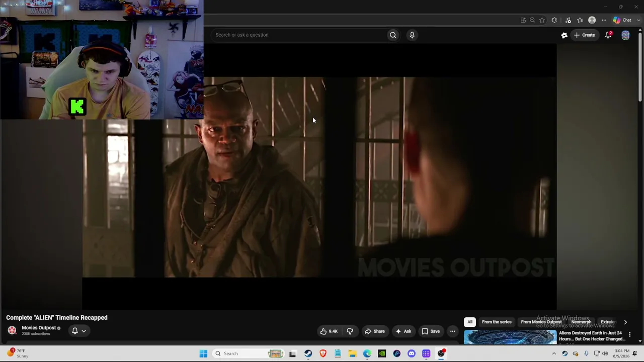Select the From the series chip
The width and height of the screenshot is (644, 362).
coord(497,322)
